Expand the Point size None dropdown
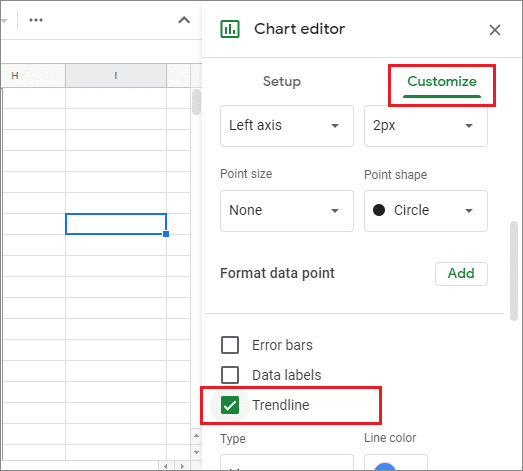523x471 pixels. coord(287,211)
